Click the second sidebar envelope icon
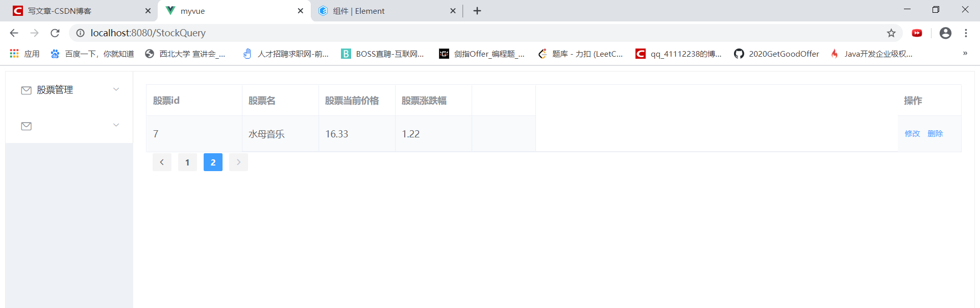Image resolution: width=980 pixels, height=308 pixels. [27, 126]
